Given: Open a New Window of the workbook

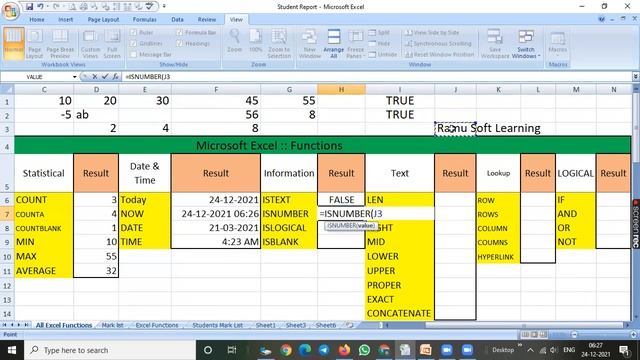Looking at the screenshot, I should (x=310, y=44).
